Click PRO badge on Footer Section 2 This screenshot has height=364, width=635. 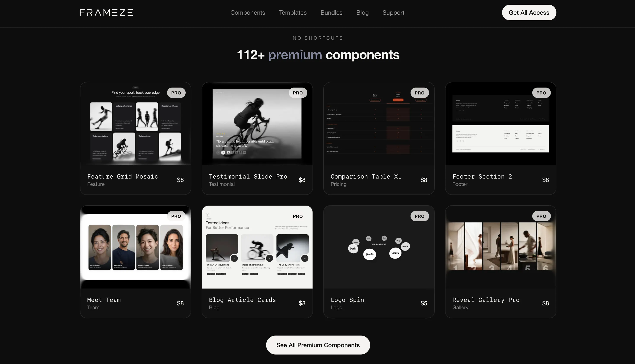point(541,93)
